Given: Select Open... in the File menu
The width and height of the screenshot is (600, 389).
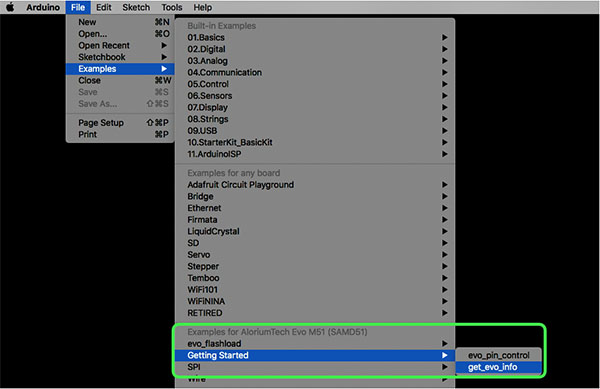Looking at the screenshot, I should (x=120, y=34).
